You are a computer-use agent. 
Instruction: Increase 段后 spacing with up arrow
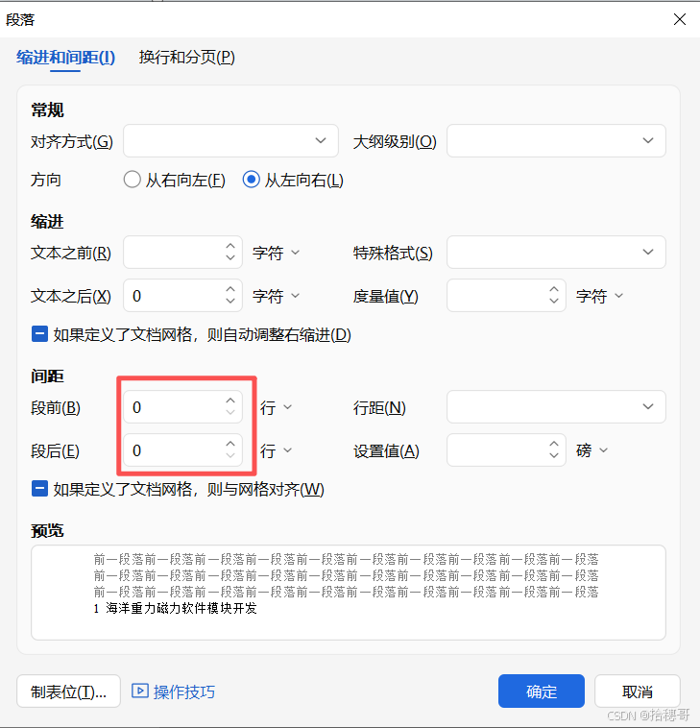coord(230,444)
